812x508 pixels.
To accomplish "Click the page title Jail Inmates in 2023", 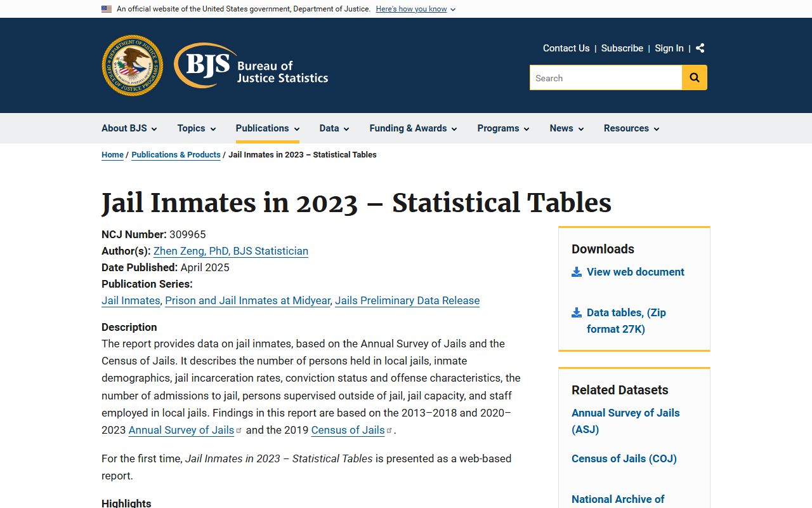I will pyautogui.click(x=357, y=203).
